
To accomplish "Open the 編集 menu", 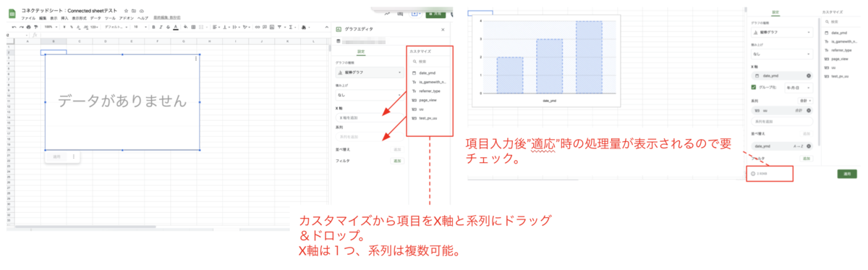I will (x=43, y=17).
